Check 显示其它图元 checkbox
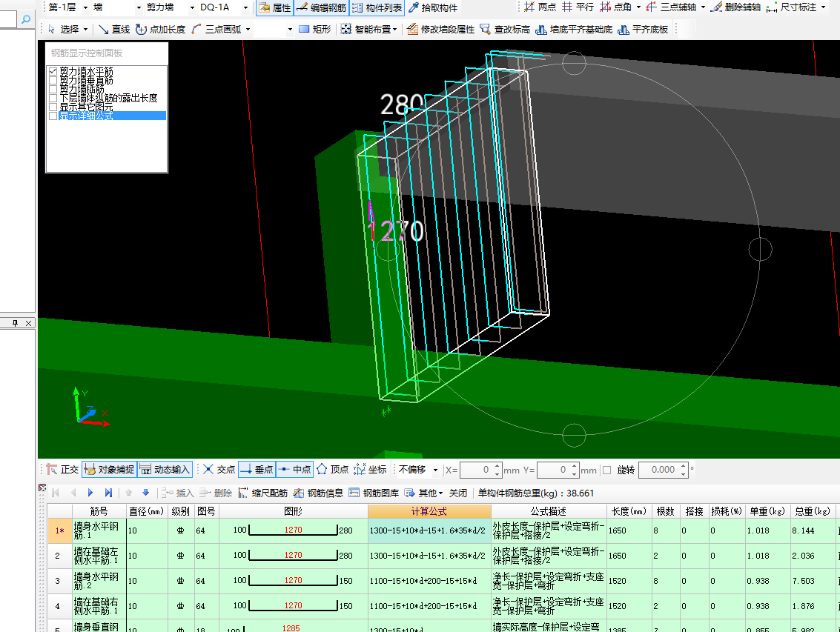 [53, 107]
